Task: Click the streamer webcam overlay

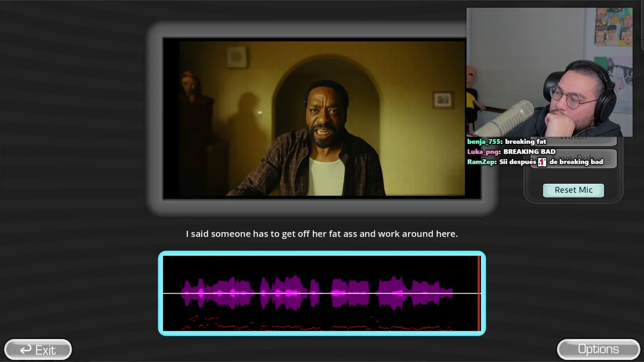Action: (x=549, y=72)
